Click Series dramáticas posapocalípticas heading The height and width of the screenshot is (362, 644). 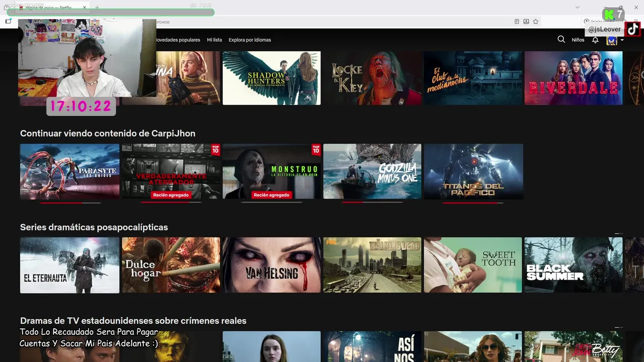coord(94,227)
